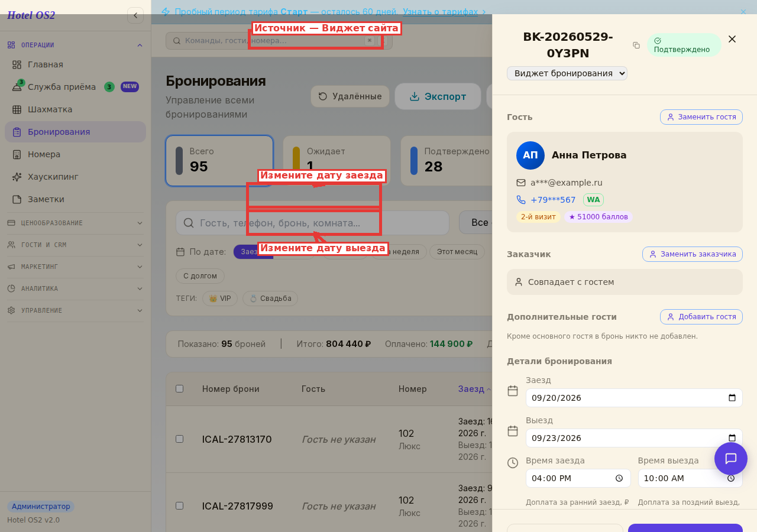Open Номера in the sidebar
This screenshot has width=757, height=532.
point(75,154)
